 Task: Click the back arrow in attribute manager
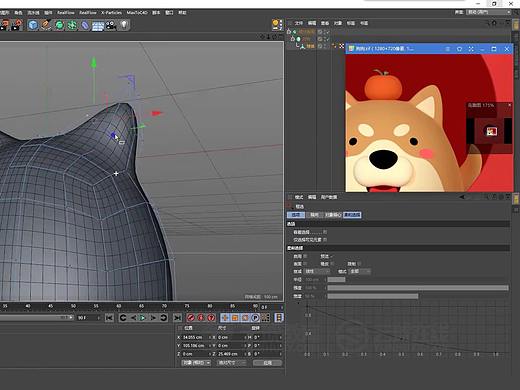(462, 197)
